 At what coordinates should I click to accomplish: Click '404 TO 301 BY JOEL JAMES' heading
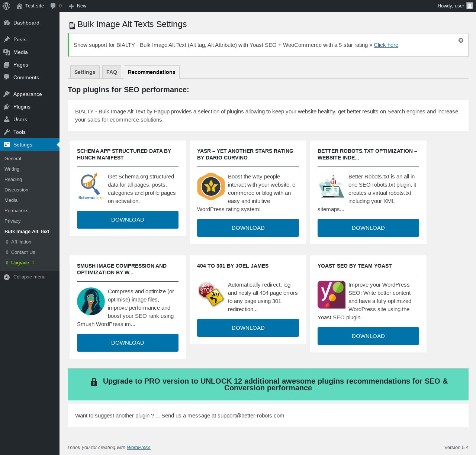click(x=233, y=266)
